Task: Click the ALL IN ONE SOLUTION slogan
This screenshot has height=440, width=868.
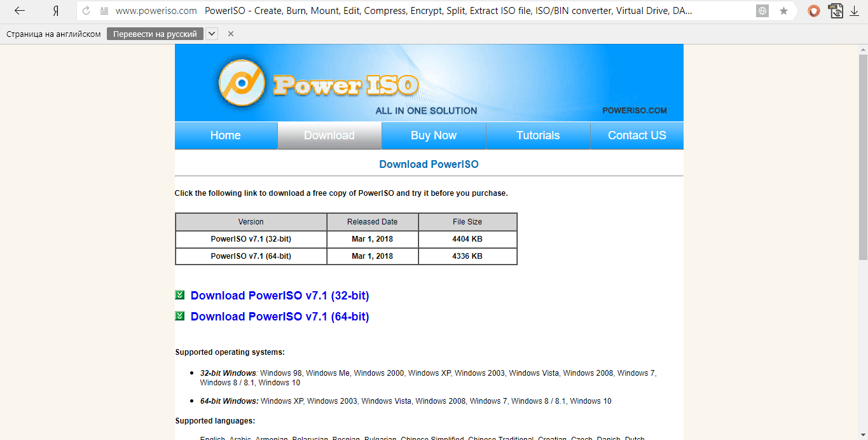Action: tap(426, 111)
